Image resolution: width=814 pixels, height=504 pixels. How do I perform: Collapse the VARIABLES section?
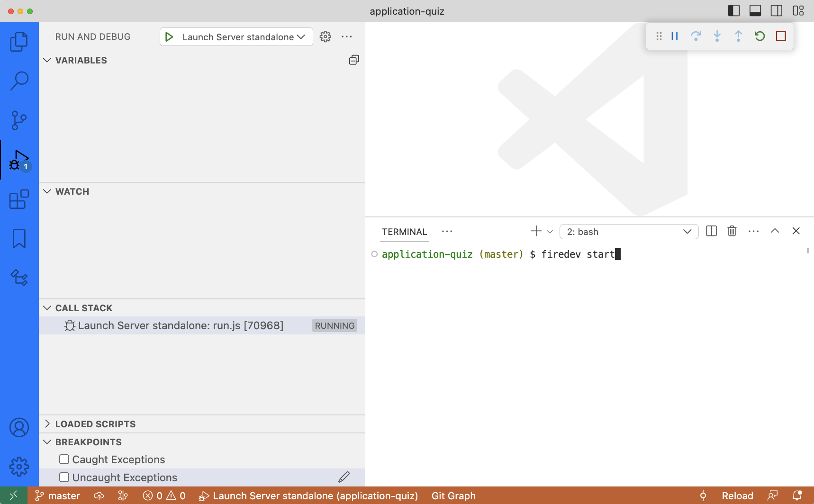pyautogui.click(x=47, y=60)
